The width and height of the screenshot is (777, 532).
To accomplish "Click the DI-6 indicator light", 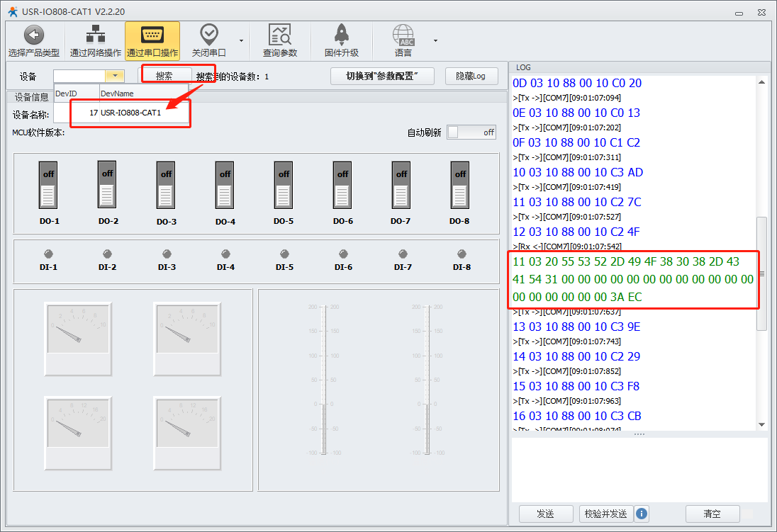I will (343, 254).
